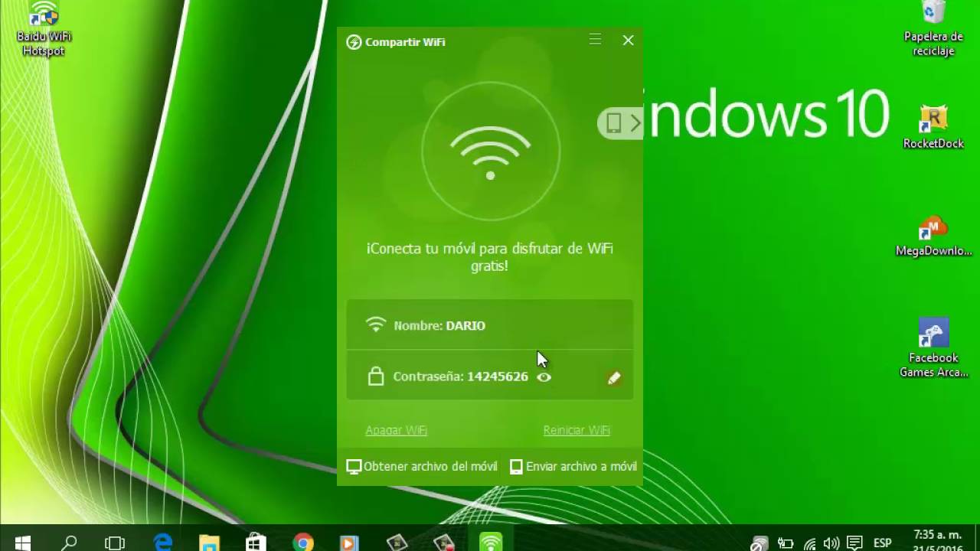Click the volume icon in system tray
This screenshot has width=980, height=551.
[831, 544]
